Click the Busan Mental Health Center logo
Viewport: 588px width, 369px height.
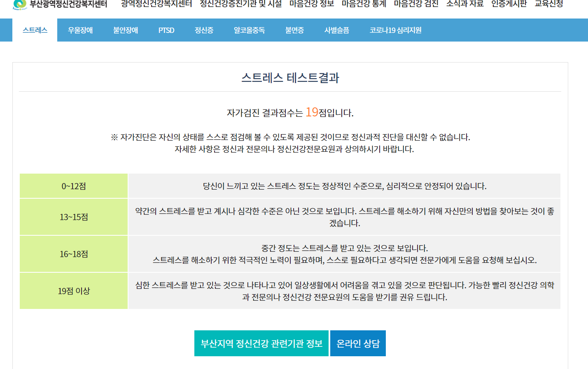point(60,4)
